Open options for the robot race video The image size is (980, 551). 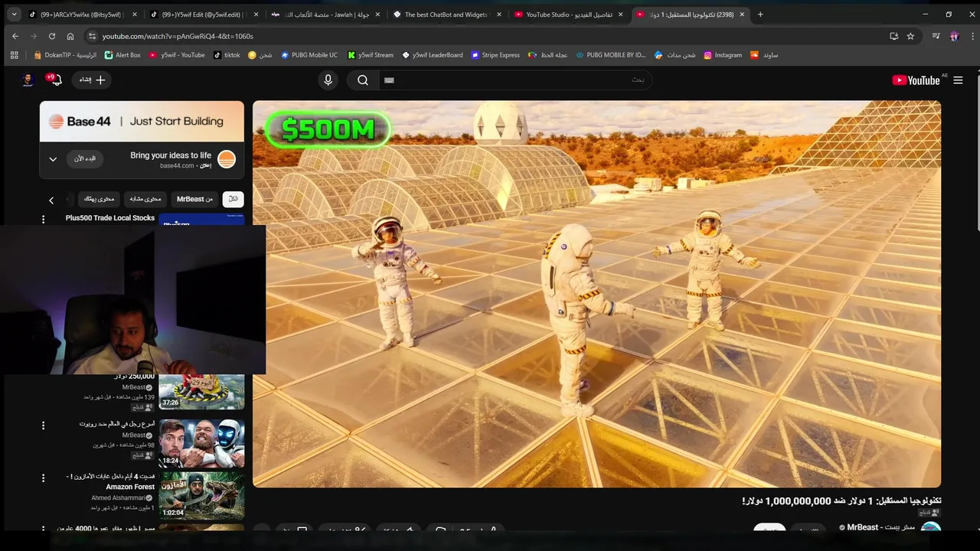[43, 425]
